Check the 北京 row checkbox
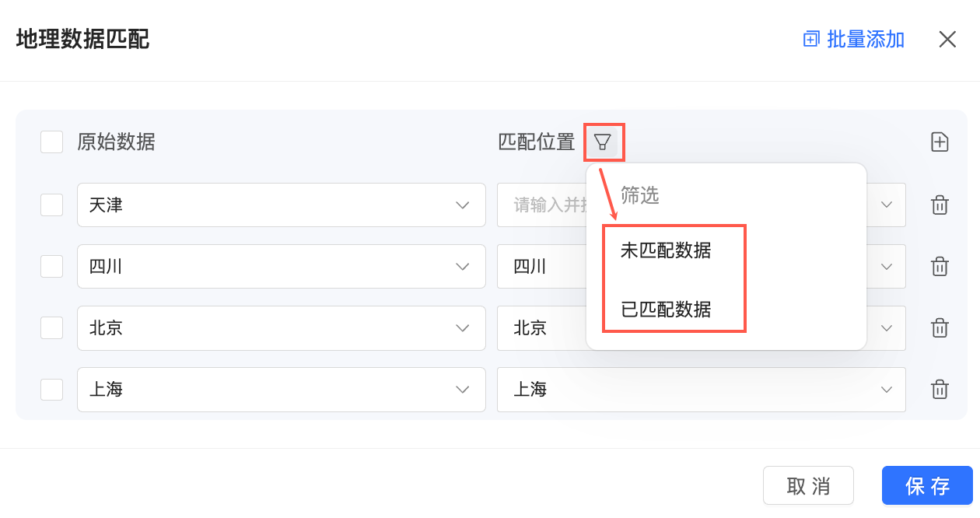Viewport: 980px width, 518px height. (52, 328)
